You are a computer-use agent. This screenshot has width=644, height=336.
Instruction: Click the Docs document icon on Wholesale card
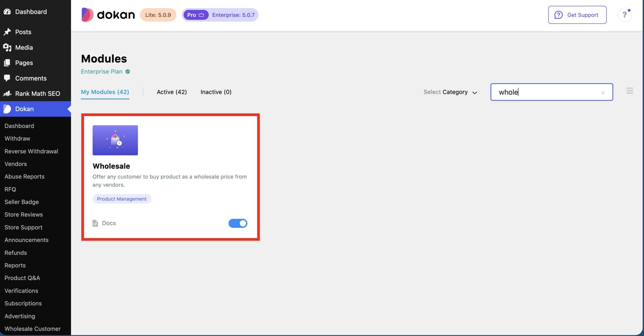point(95,223)
